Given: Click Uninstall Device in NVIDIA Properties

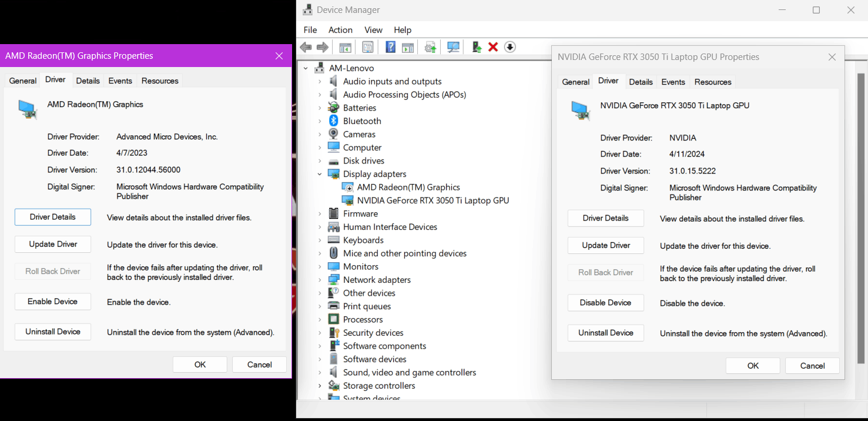Looking at the screenshot, I should tap(606, 333).
